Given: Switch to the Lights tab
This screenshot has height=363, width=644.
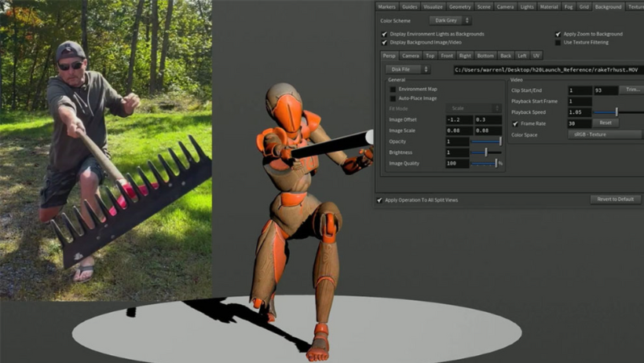Looking at the screenshot, I should [x=527, y=6].
